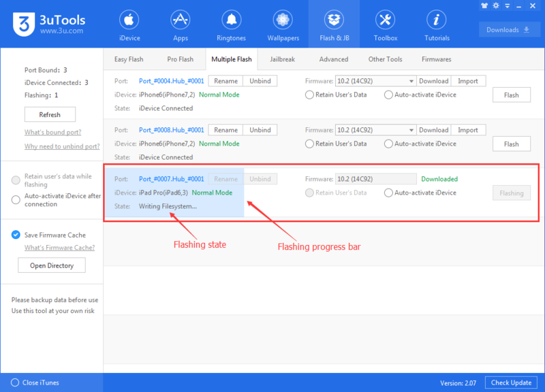Flash the device on Port_#0004
545x392 pixels.
click(x=512, y=95)
